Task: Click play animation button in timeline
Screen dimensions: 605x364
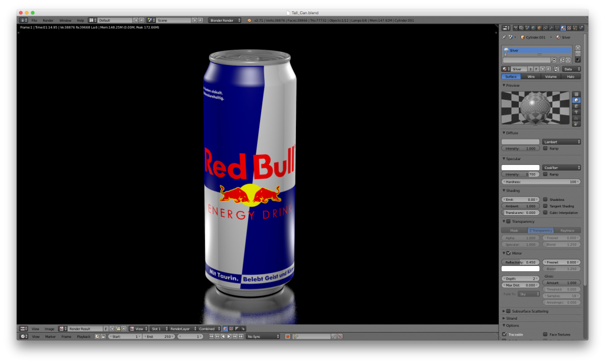Action: [x=229, y=336]
